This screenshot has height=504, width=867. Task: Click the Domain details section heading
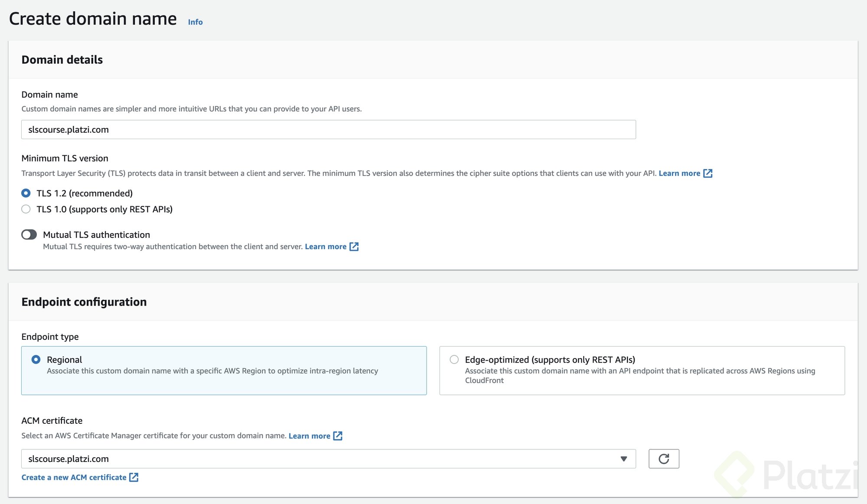coord(62,59)
